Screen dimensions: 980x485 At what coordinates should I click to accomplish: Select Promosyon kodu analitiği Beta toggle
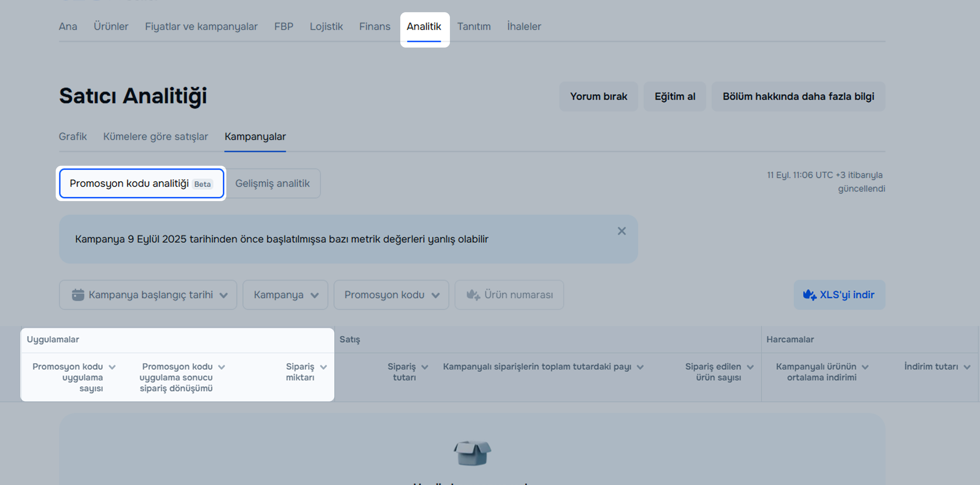(x=141, y=183)
